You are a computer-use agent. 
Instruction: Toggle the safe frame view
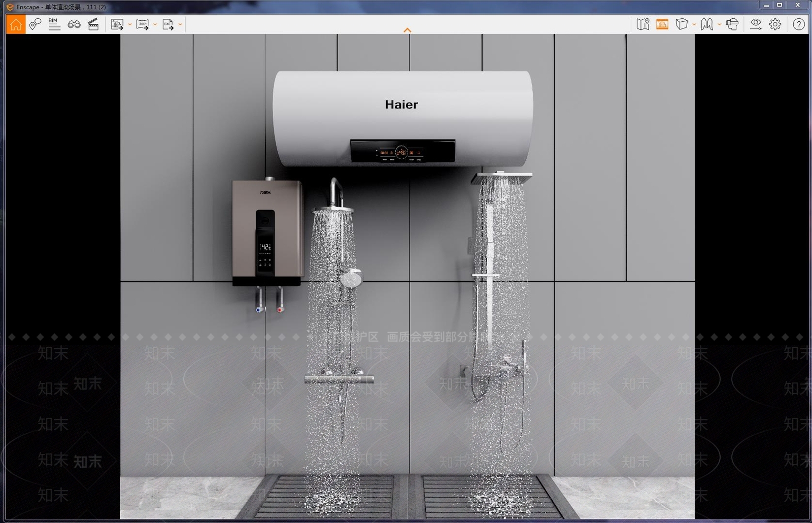pyautogui.click(x=662, y=24)
